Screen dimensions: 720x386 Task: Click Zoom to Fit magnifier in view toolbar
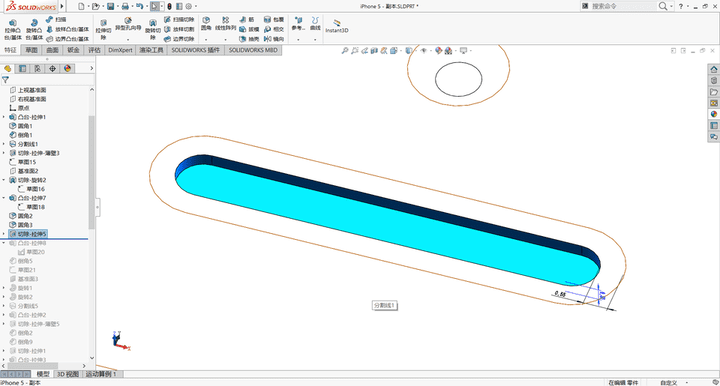[345, 50]
